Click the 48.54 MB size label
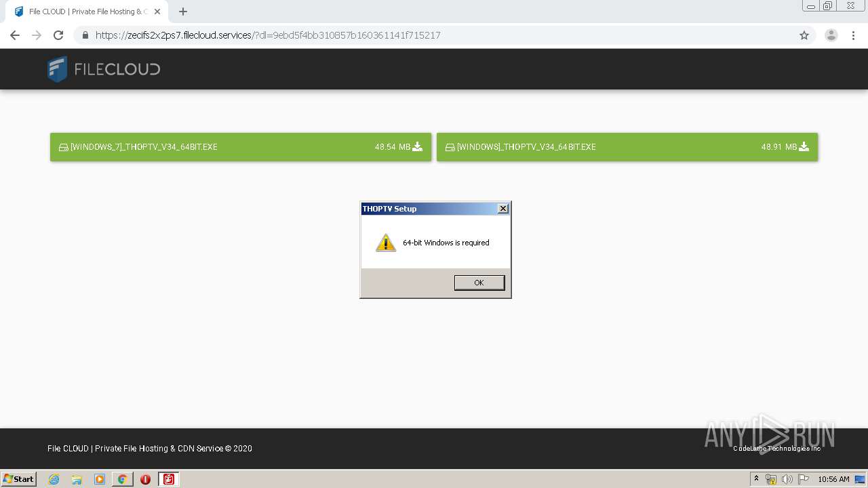Viewport: 868px width, 488px height. 393,147
